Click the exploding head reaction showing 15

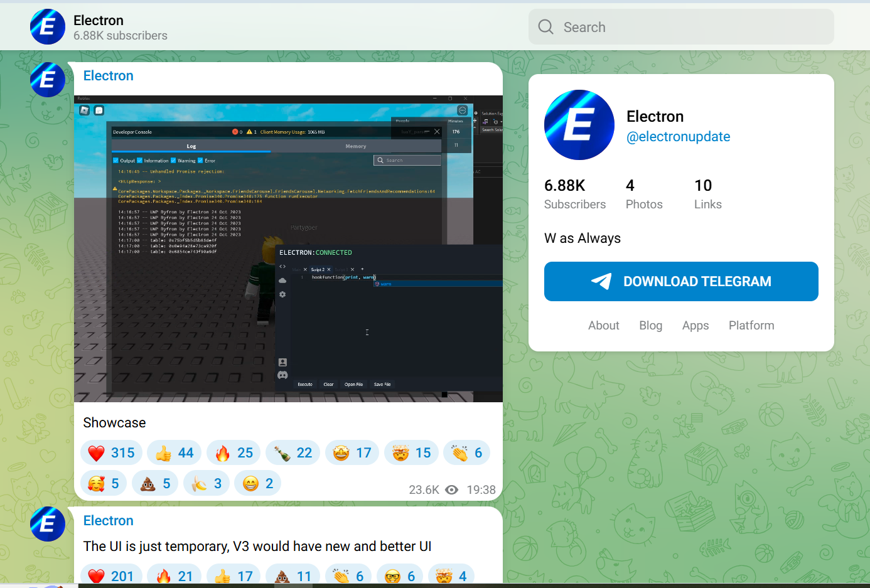[411, 453]
